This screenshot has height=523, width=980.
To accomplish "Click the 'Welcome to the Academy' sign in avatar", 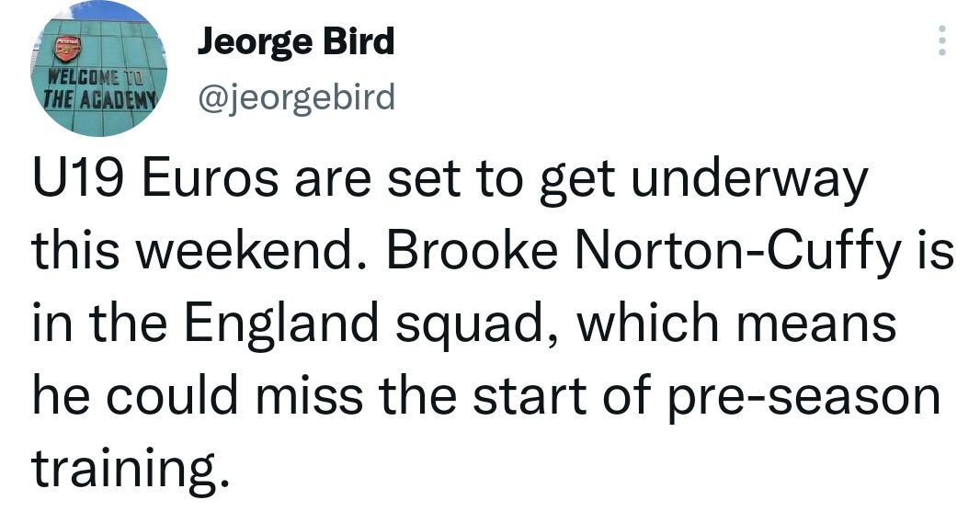I will 101,90.
